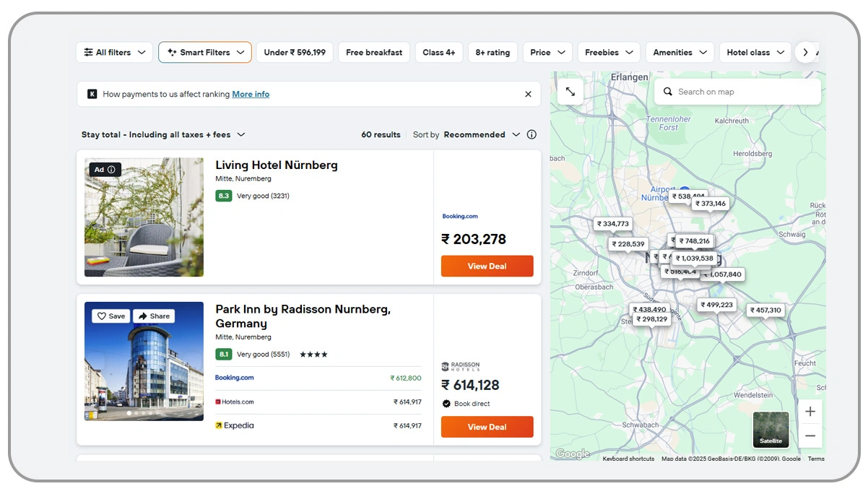Viewport: 868px width, 494px height.
Task: Expand the map with the diagonal arrow icon
Action: (x=570, y=91)
